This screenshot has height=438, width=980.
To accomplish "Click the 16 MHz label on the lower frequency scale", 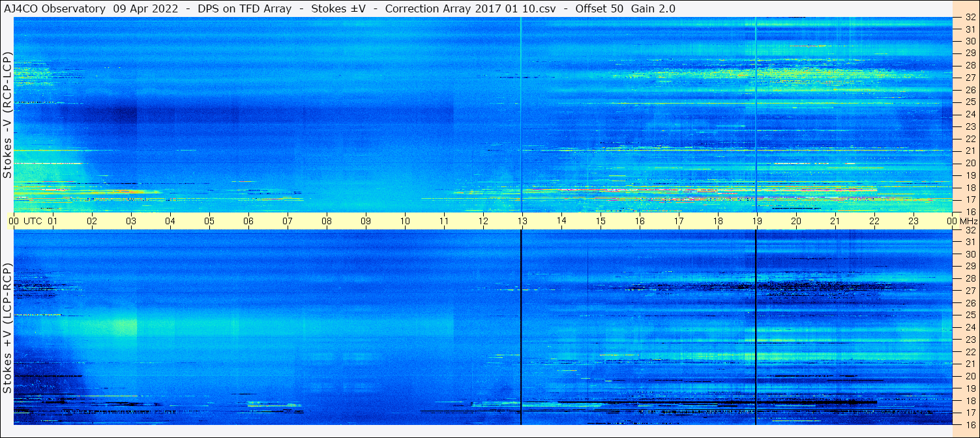I will coord(969,424).
